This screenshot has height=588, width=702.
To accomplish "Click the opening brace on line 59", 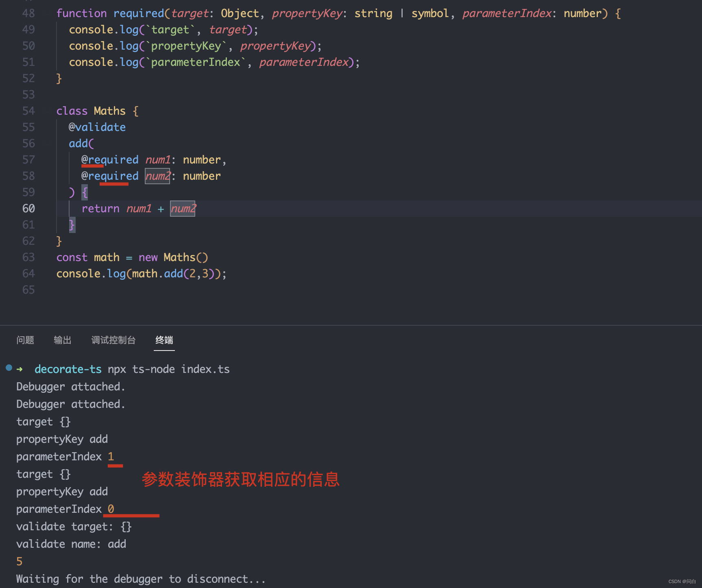I will pyautogui.click(x=85, y=192).
